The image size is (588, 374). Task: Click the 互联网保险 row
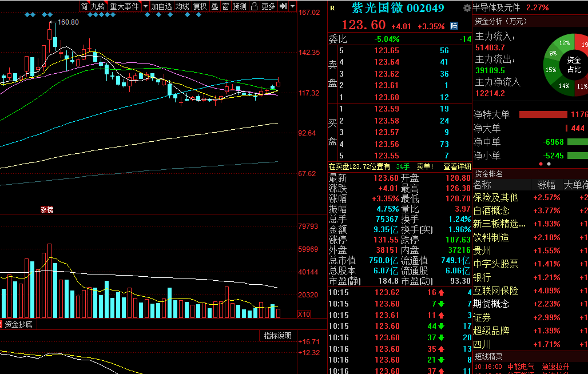click(530, 291)
